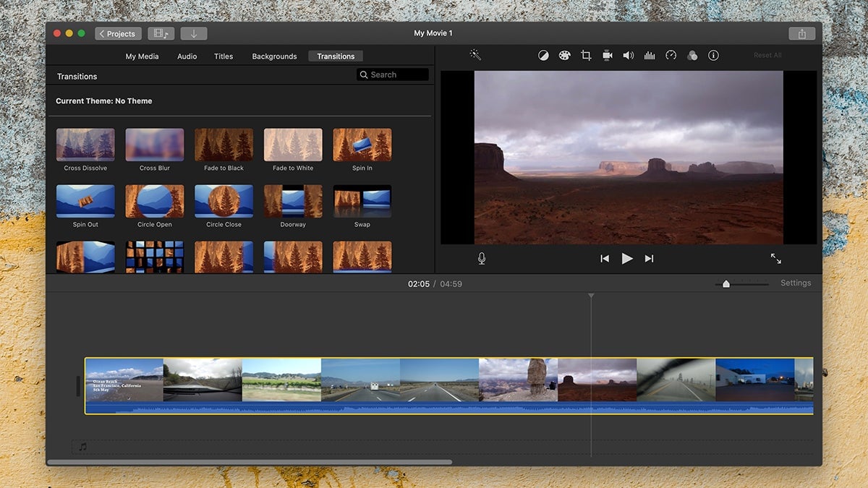The width and height of the screenshot is (868, 488).
Task: Click the Share export button
Action: 801,34
